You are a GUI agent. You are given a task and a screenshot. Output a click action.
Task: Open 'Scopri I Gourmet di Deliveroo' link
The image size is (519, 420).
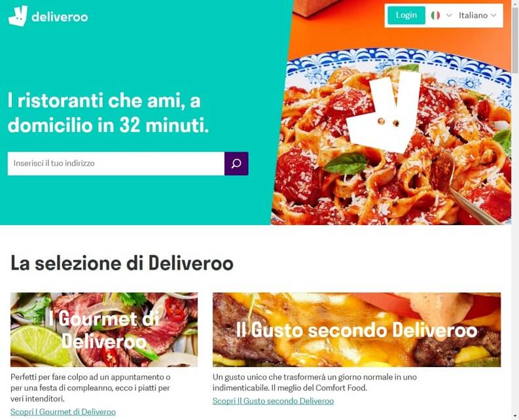[63, 411]
